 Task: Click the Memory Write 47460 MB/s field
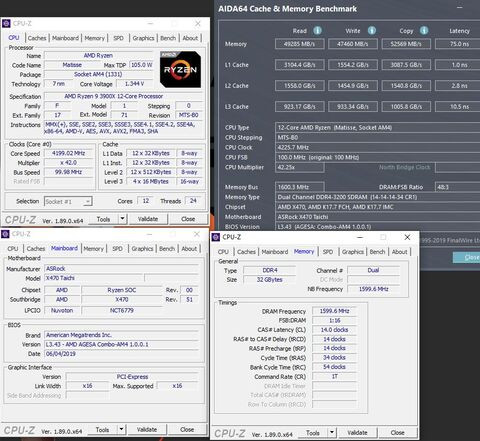click(x=353, y=44)
